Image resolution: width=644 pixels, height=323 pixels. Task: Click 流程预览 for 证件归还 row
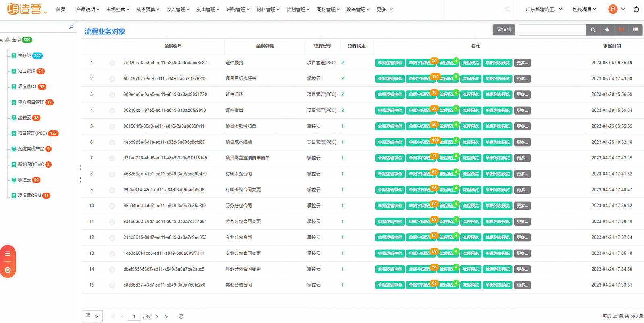pyautogui.click(x=471, y=94)
